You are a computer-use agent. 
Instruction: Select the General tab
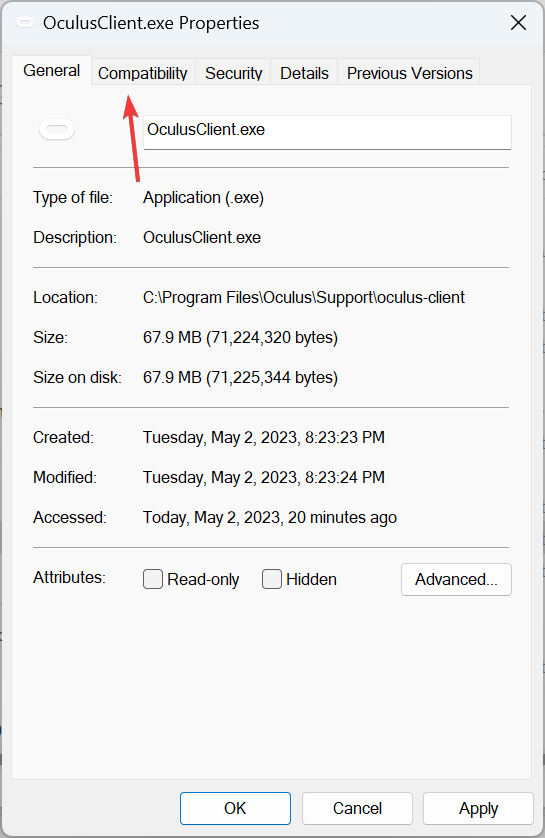(51, 71)
